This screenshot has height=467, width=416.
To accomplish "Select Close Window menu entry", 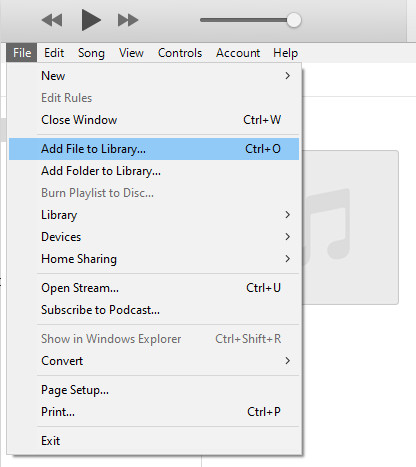I will [x=154, y=120].
